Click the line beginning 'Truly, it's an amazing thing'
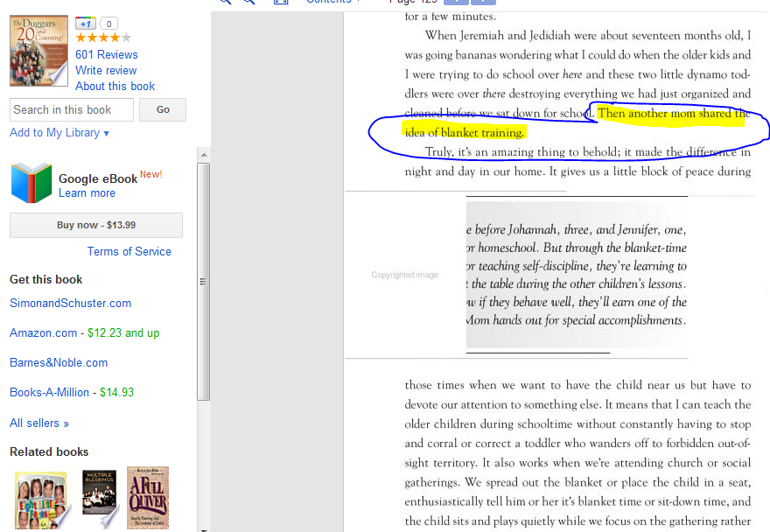 click(x=588, y=151)
